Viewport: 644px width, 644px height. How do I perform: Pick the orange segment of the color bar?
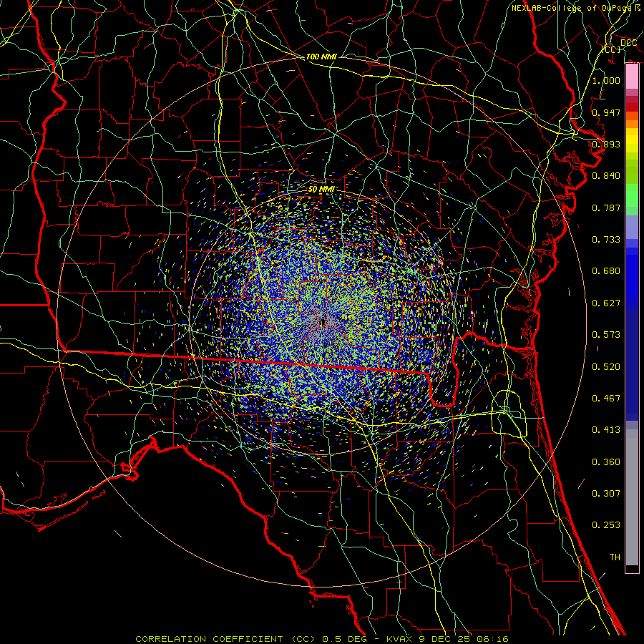[632, 124]
